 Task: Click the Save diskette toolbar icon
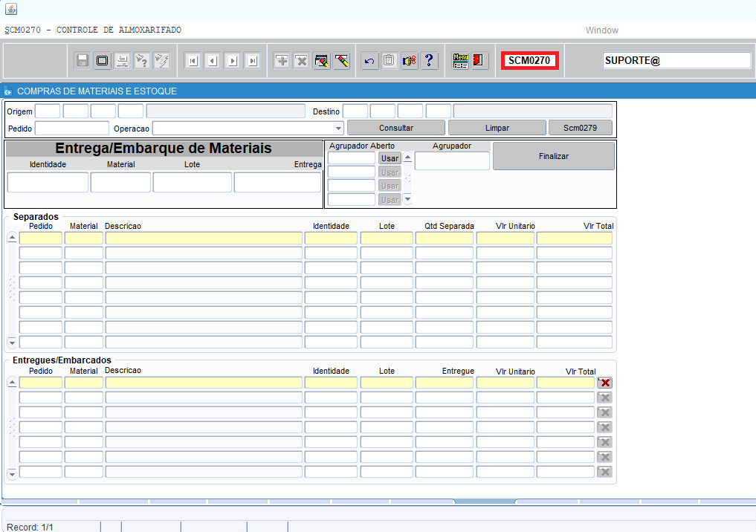pyautogui.click(x=83, y=61)
